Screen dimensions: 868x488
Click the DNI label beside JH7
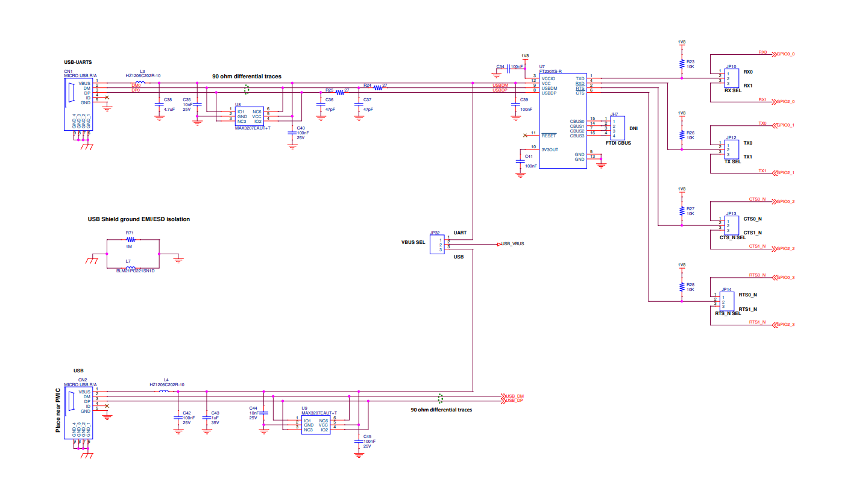click(634, 128)
